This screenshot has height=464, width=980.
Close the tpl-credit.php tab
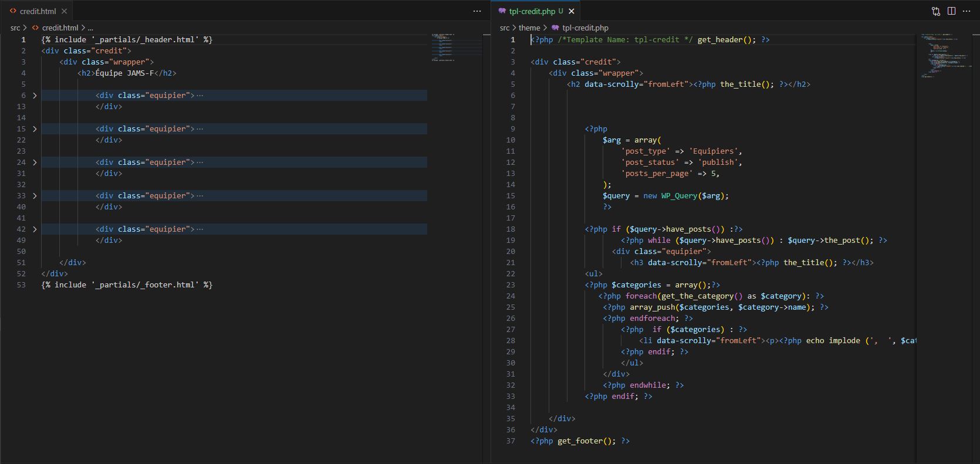point(572,11)
